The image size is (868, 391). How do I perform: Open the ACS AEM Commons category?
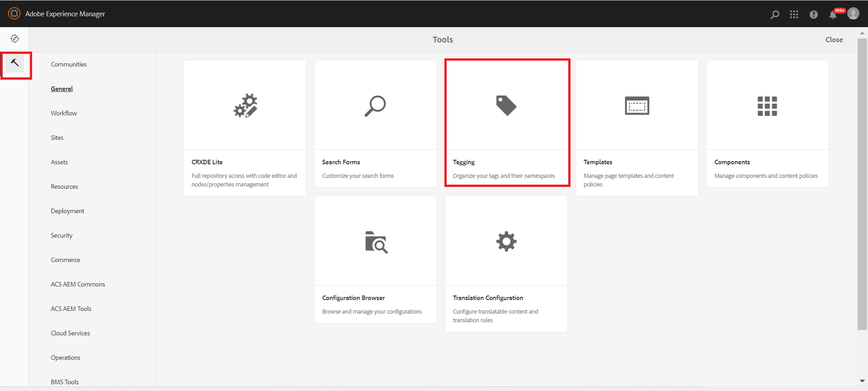pos(78,284)
